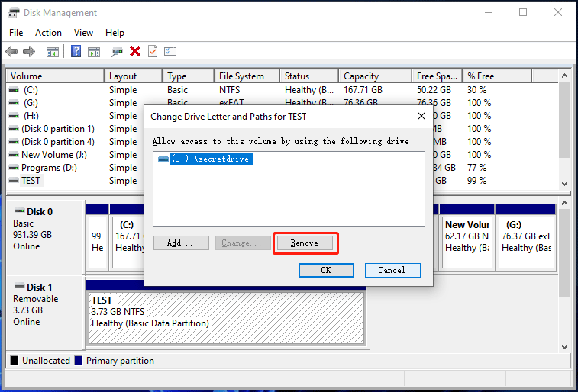Click the black Unallocated legend swatch
578x392 pixels.
coord(15,360)
